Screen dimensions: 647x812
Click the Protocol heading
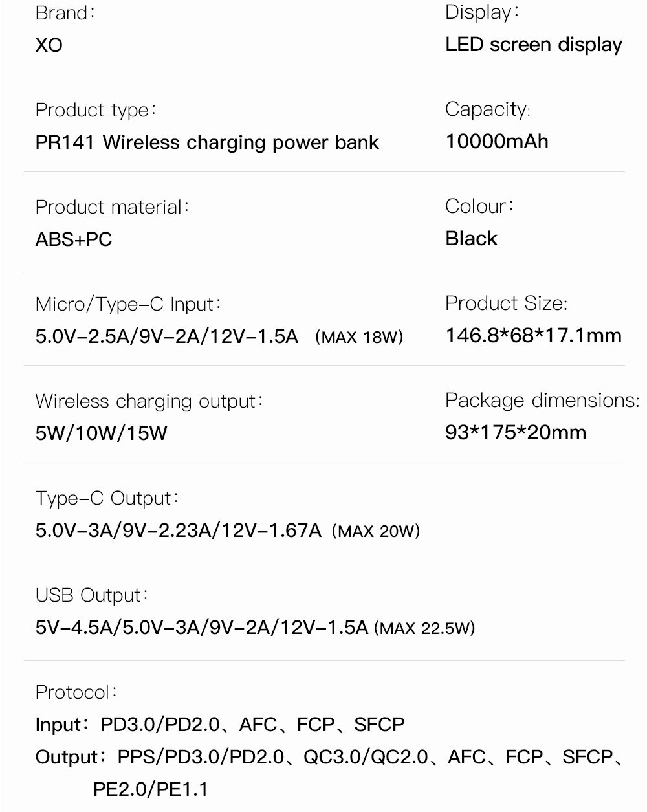(x=76, y=692)
